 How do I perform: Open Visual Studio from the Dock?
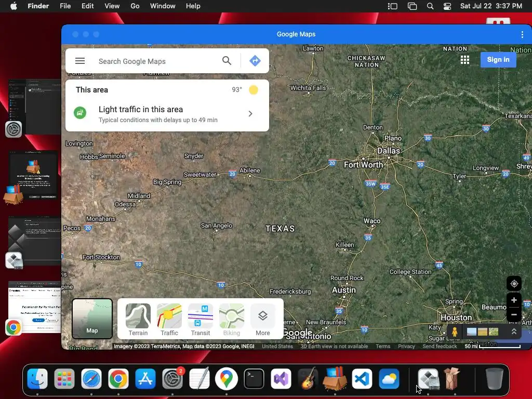click(x=281, y=379)
